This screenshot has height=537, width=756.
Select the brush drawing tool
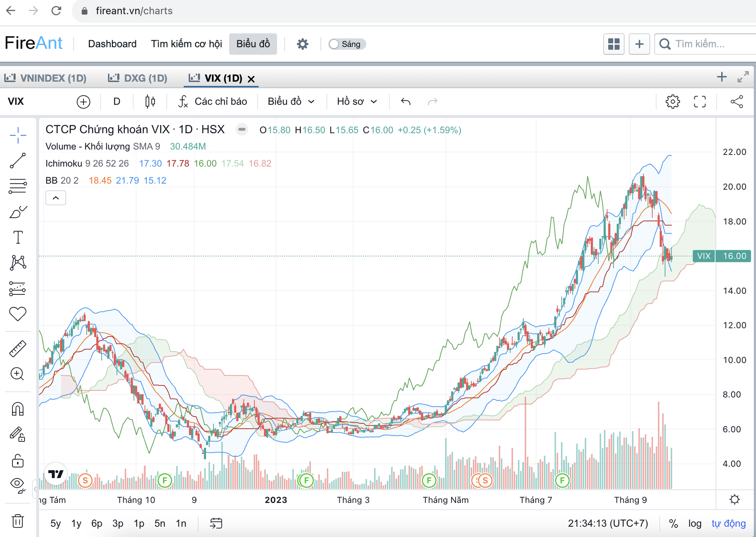pyautogui.click(x=18, y=212)
